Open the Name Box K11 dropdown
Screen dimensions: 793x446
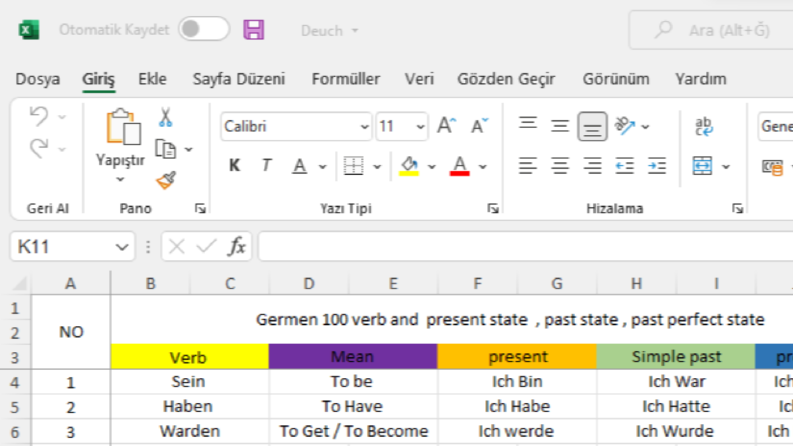121,247
